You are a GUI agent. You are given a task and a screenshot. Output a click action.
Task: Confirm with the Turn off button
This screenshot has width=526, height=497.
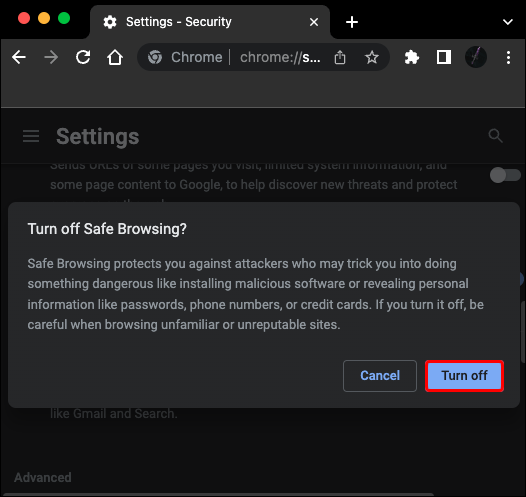click(x=464, y=376)
